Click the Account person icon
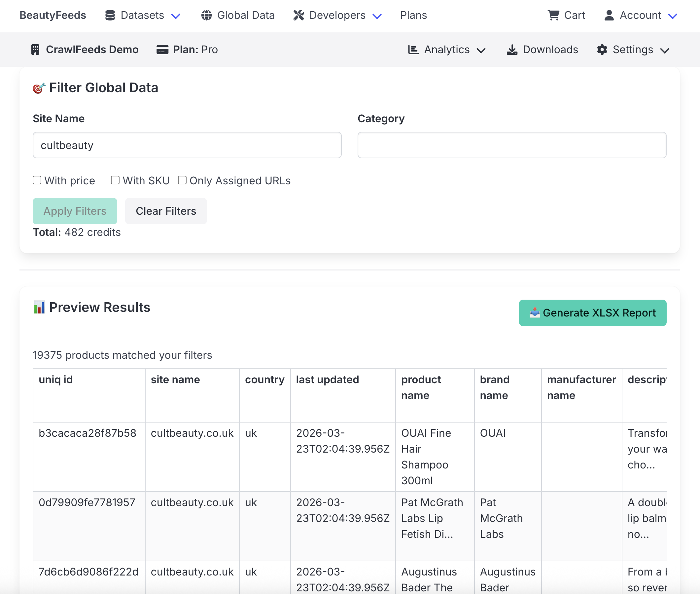The image size is (700, 594). [609, 15]
